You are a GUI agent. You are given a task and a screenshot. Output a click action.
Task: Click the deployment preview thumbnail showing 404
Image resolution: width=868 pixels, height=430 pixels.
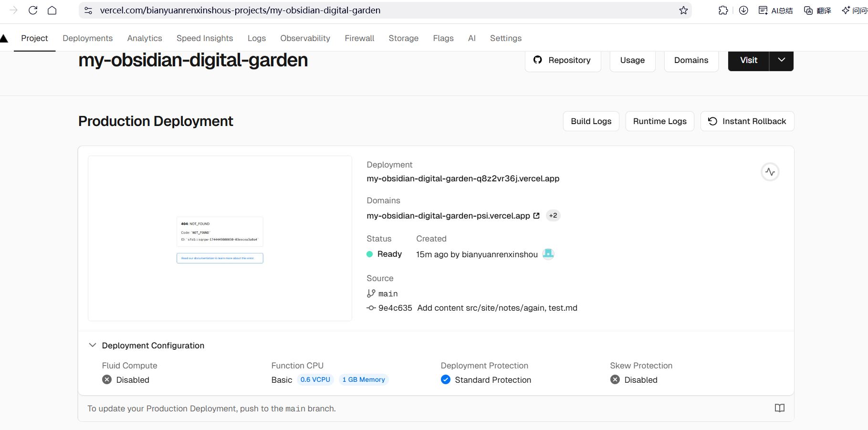220,238
